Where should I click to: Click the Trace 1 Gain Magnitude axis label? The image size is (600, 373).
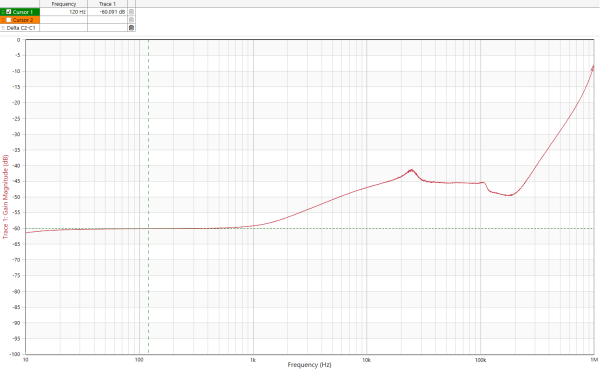pos(5,197)
